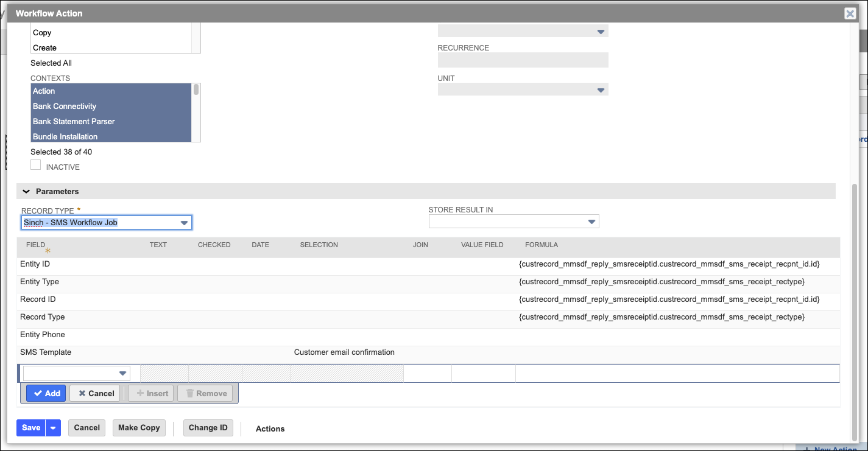This screenshot has width=868, height=451.
Task: Click the Make Copy button
Action: pos(139,428)
